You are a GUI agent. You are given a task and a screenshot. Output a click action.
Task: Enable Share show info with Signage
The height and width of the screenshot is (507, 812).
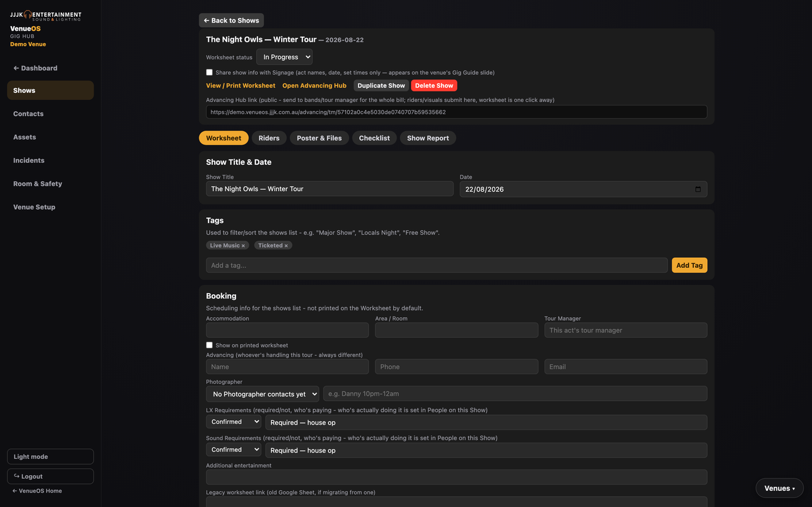point(209,72)
